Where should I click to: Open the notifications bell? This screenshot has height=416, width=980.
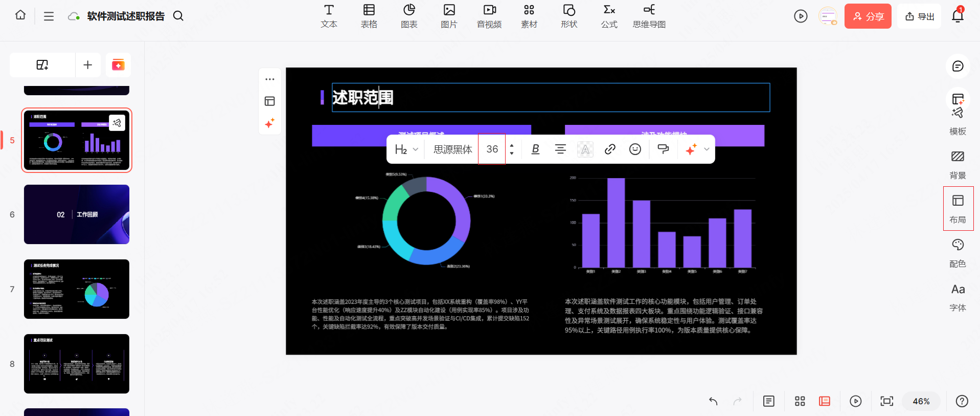[x=958, y=16]
